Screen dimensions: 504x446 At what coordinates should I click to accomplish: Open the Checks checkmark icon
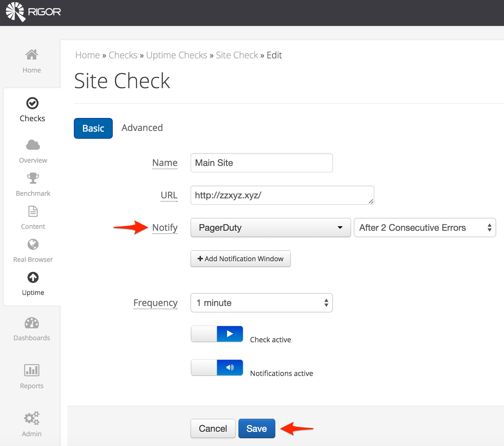32,103
